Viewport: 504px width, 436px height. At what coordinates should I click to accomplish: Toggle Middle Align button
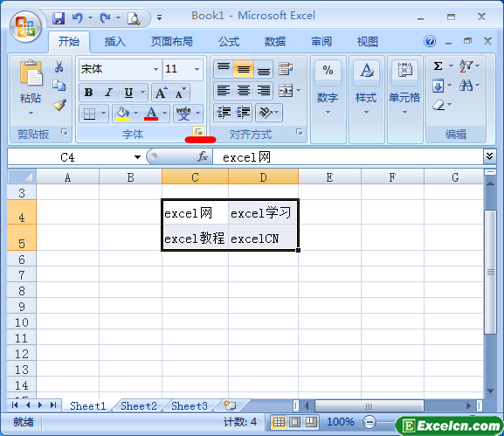pyautogui.click(x=244, y=69)
